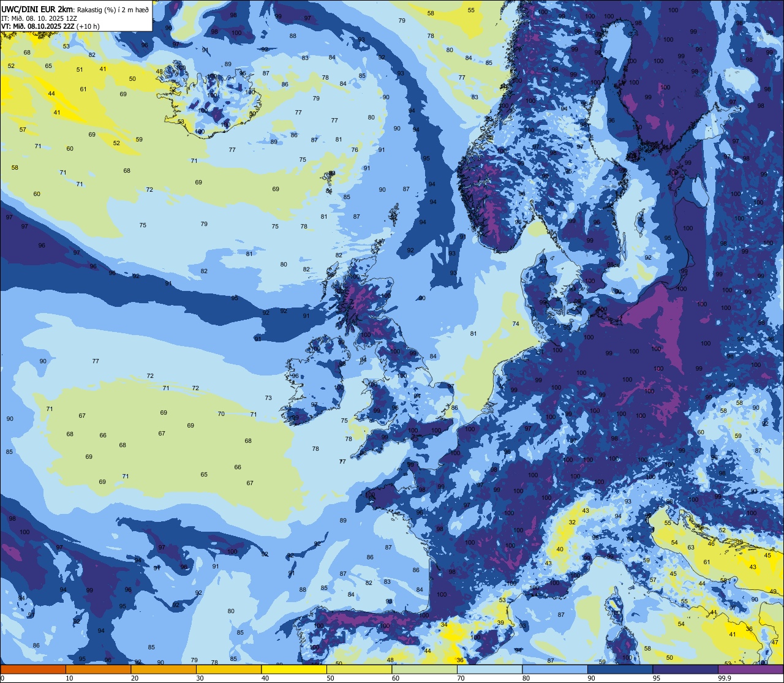Click the '20' legend scale label

pos(134,678)
